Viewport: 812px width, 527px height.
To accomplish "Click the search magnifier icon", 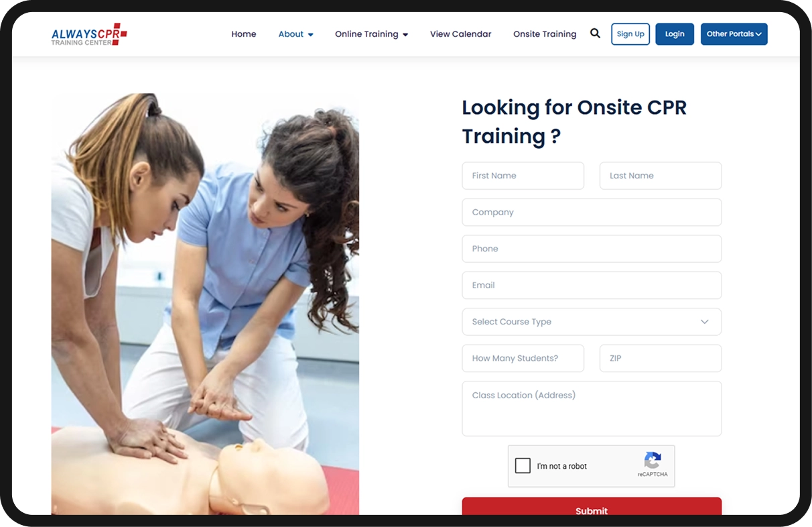I will click(595, 34).
